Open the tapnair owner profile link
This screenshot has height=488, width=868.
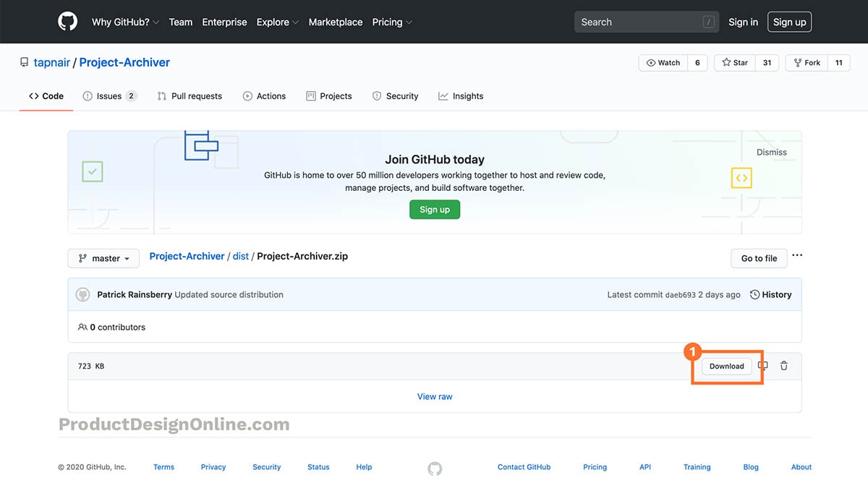pyautogui.click(x=52, y=63)
